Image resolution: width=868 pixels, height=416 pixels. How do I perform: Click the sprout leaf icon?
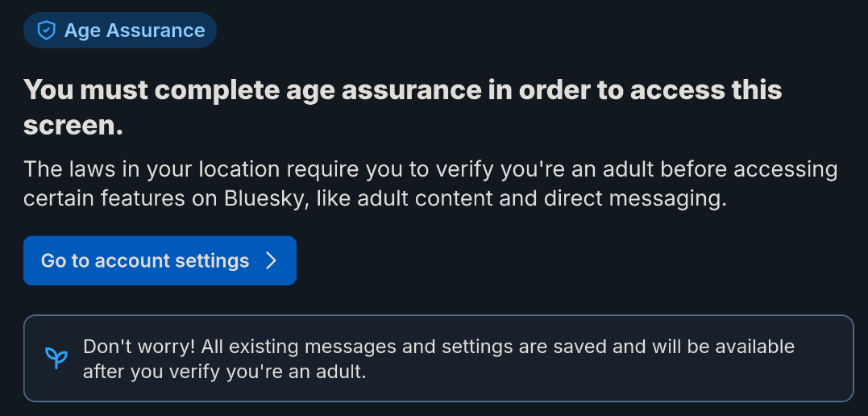[56, 358]
